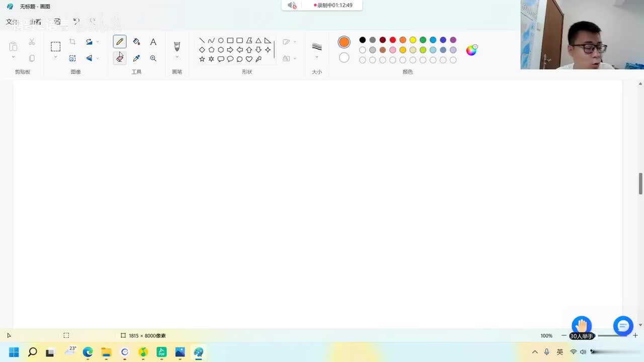The width and height of the screenshot is (644, 362).
Task: Choose the Right triangle shape
Action: coord(268,41)
